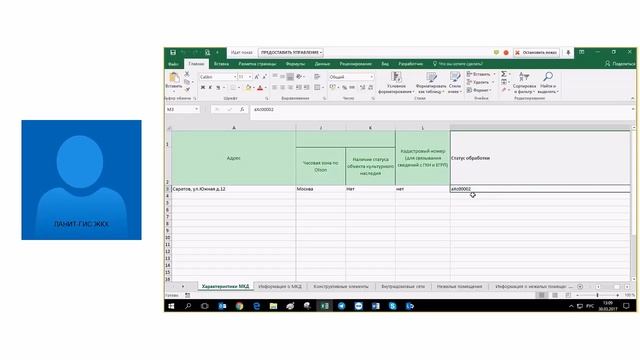Open the 'Информация о МКД' sheet tab

pyautogui.click(x=280, y=287)
